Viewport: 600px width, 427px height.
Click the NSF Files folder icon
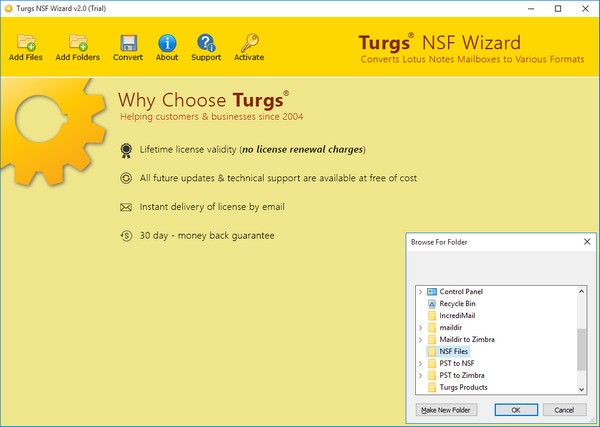click(x=432, y=351)
